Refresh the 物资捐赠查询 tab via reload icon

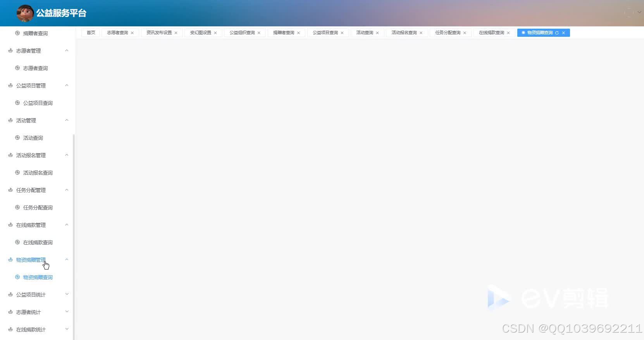click(557, 33)
